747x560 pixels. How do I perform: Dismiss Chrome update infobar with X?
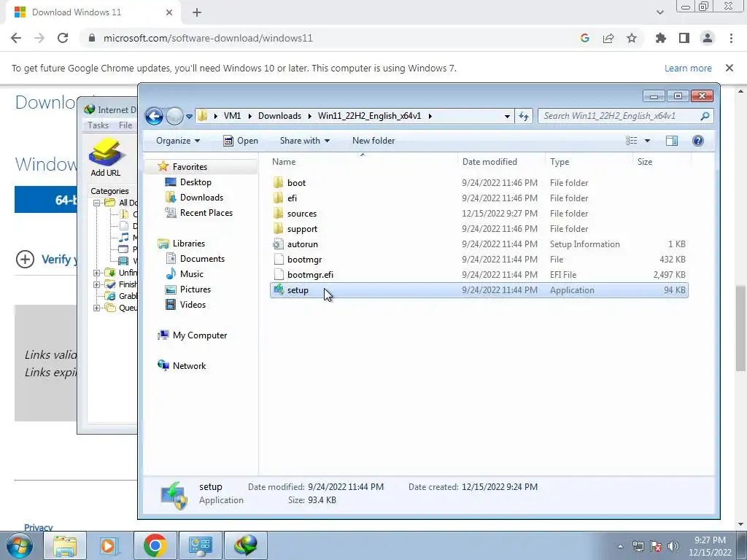point(729,68)
